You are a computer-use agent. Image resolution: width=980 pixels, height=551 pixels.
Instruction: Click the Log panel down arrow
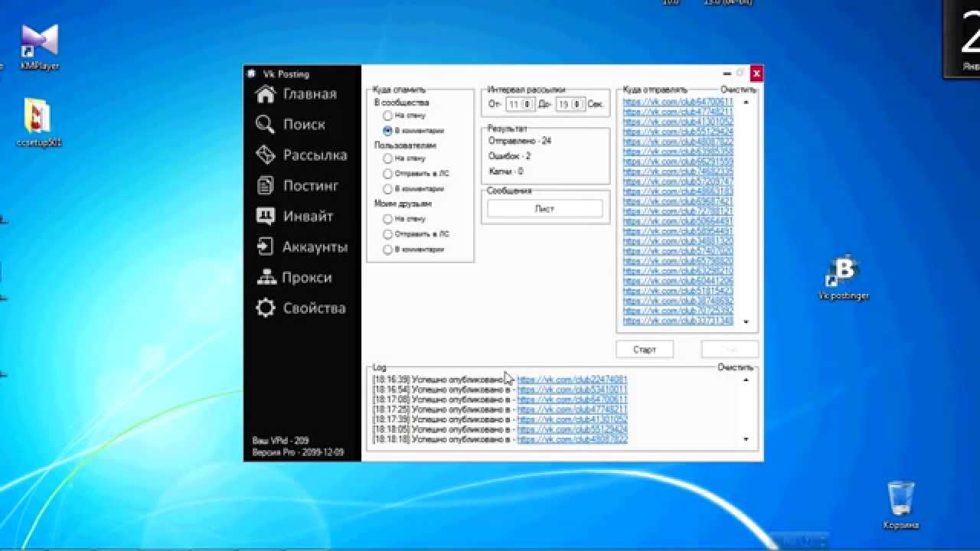point(746,439)
